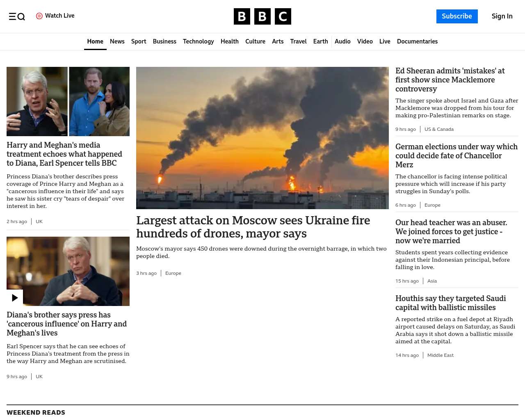
Task: Open the Houthis Saudi missiles headline
Action: pyautogui.click(x=450, y=303)
